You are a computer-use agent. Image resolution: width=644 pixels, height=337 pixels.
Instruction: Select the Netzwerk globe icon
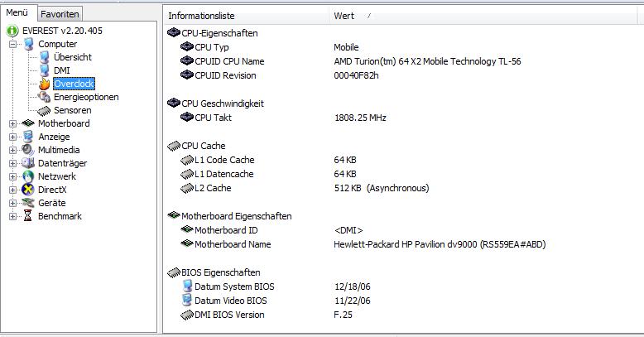pyautogui.click(x=28, y=176)
